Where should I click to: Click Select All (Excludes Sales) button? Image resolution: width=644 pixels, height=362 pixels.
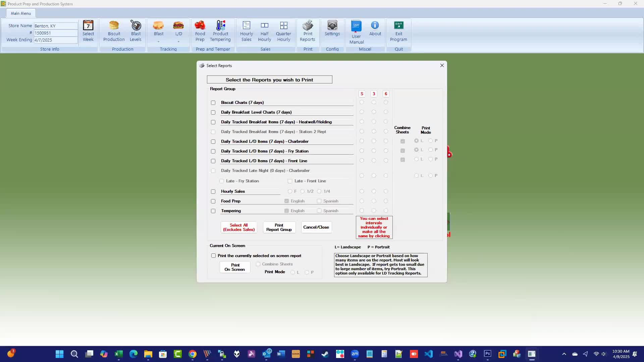click(x=239, y=227)
